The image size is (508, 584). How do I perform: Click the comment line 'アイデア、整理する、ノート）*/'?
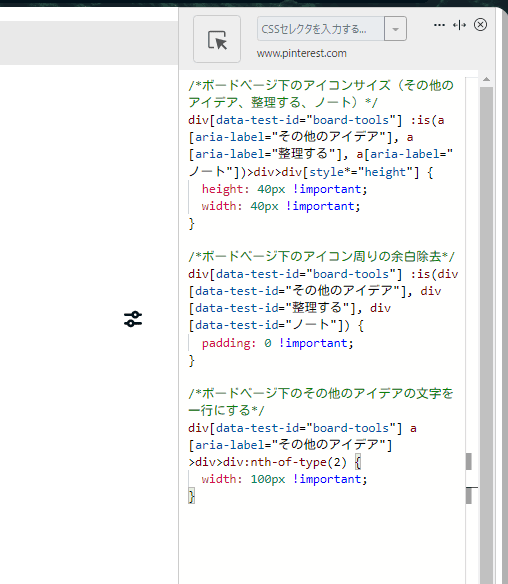pos(283,102)
